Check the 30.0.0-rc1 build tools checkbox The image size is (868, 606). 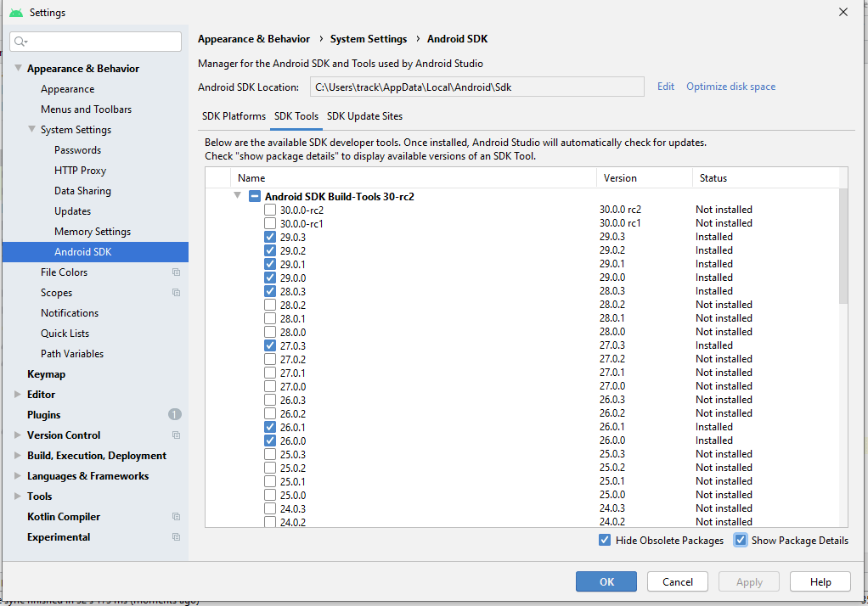270,223
